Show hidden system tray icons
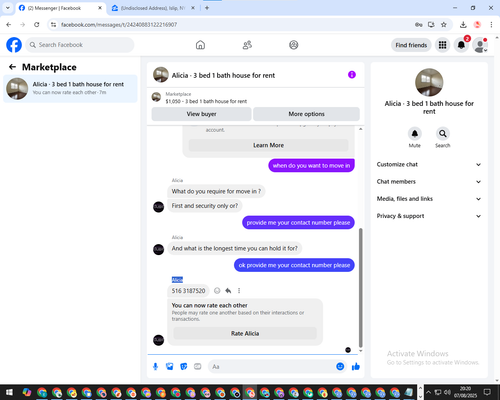This screenshot has height=400, width=500. 429,392
